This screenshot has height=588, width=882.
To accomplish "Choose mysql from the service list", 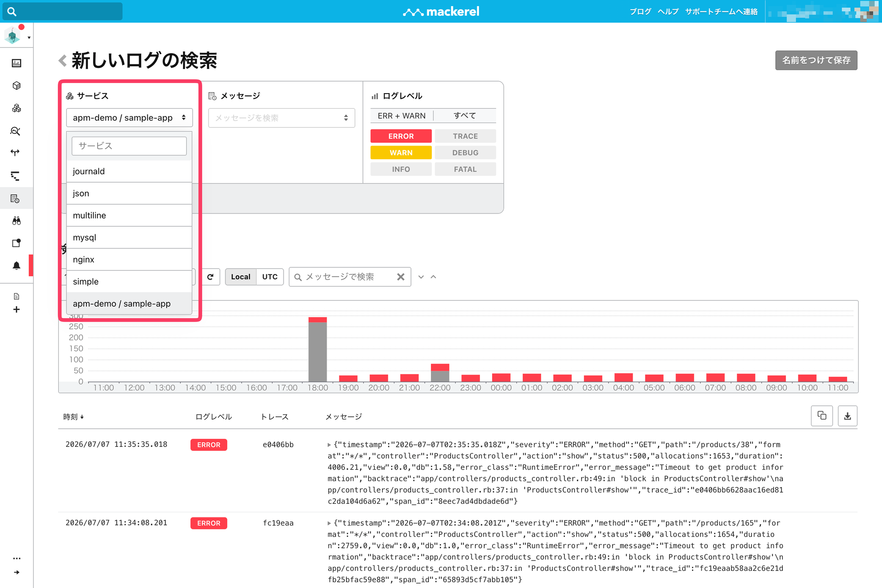I will point(129,237).
